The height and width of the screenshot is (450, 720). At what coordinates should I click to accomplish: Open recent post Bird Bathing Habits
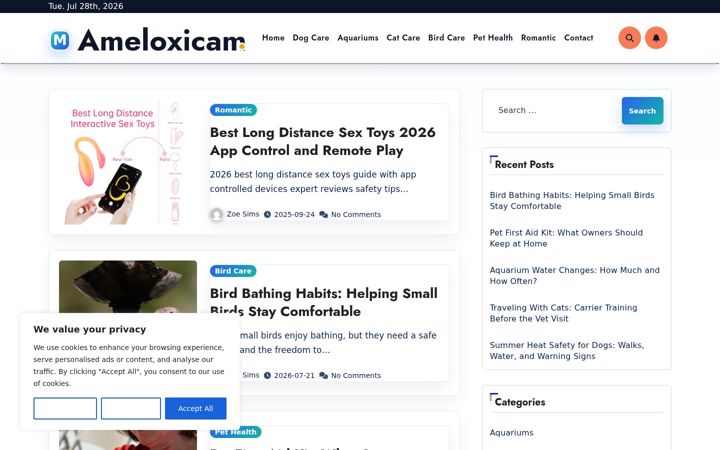pos(572,201)
